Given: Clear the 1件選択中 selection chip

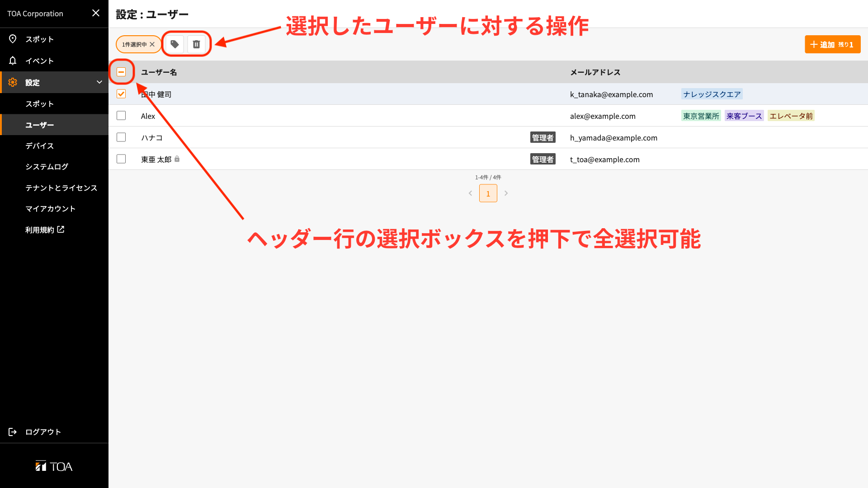Looking at the screenshot, I should [x=152, y=44].
